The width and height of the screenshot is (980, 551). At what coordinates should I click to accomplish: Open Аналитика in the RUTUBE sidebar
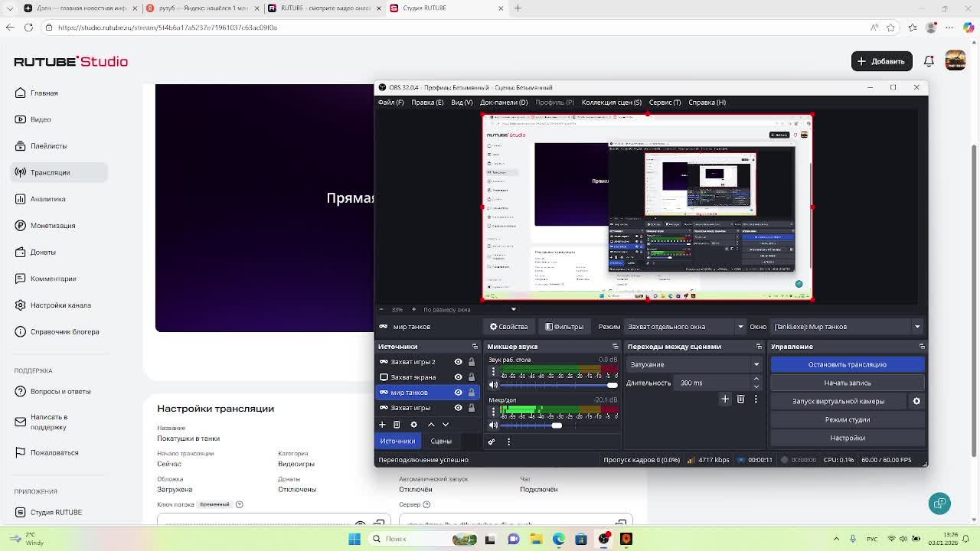point(47,199)
